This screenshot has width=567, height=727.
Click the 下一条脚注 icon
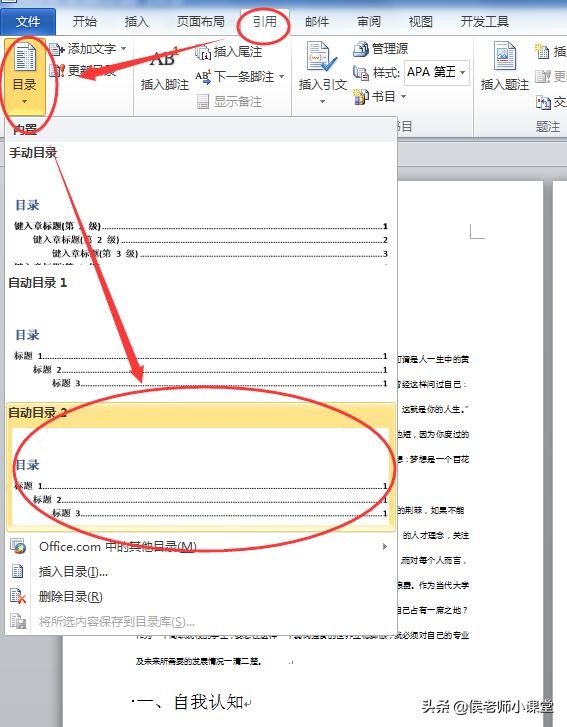point(203,77)
